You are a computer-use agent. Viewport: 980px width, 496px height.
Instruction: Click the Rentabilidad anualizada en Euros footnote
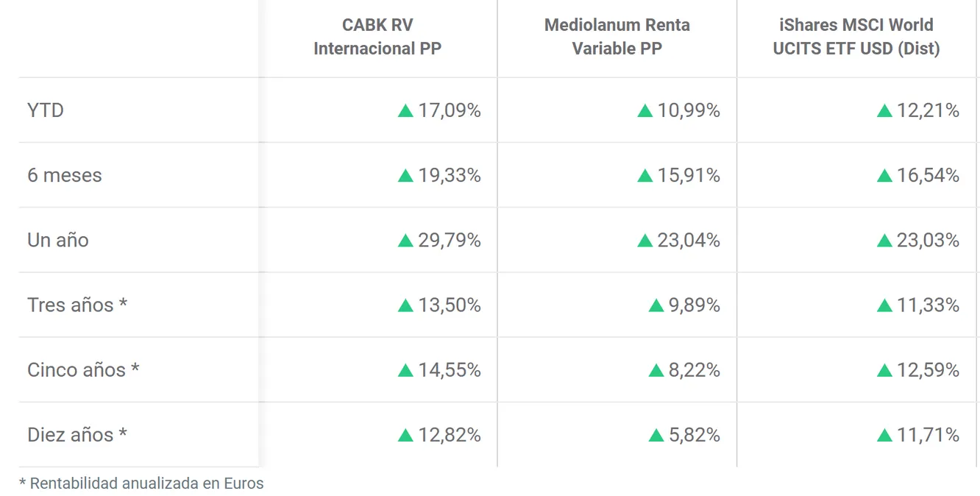point(141,483)
